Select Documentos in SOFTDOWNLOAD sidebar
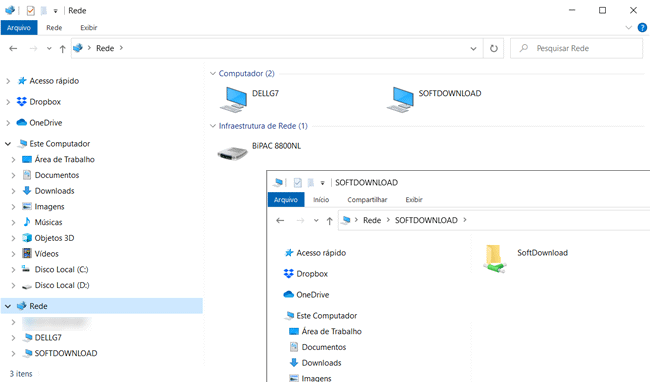Viewport: 650px width, 382px height. tap(323, 347)
